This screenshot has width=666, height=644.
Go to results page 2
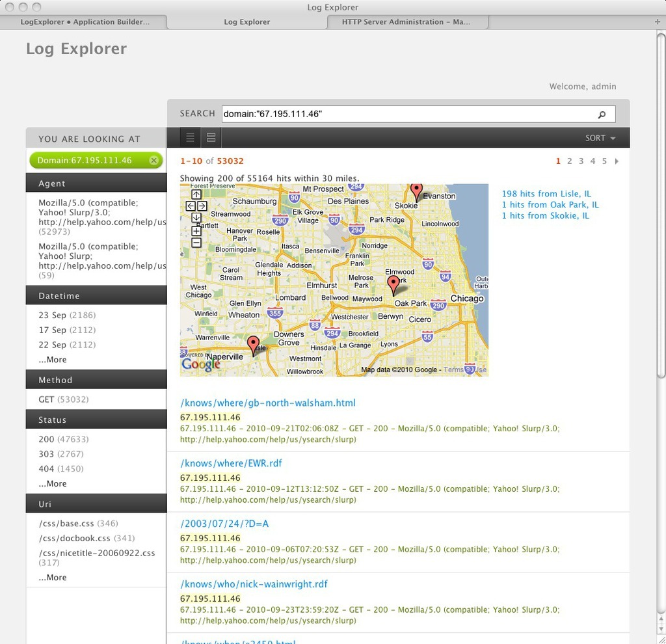(570, 161)
